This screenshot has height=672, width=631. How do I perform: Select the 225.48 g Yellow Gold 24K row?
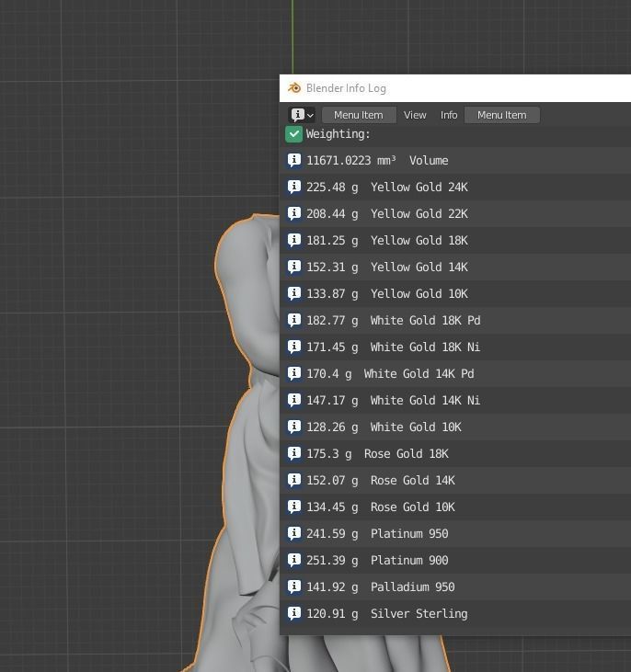tap(455, 187)
